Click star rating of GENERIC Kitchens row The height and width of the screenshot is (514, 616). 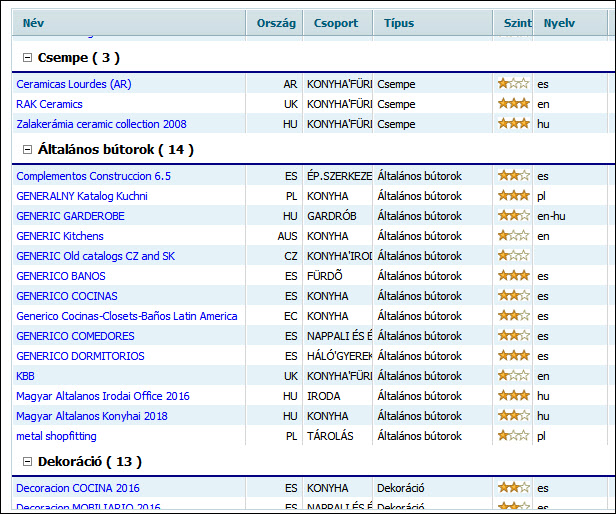(x=513, y=236)
